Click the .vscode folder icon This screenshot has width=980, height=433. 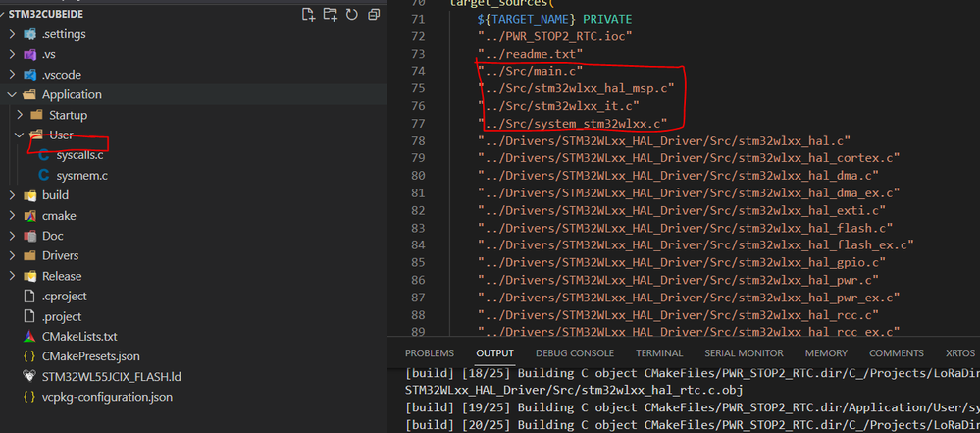pyautogui.click(x=29, y=75)
